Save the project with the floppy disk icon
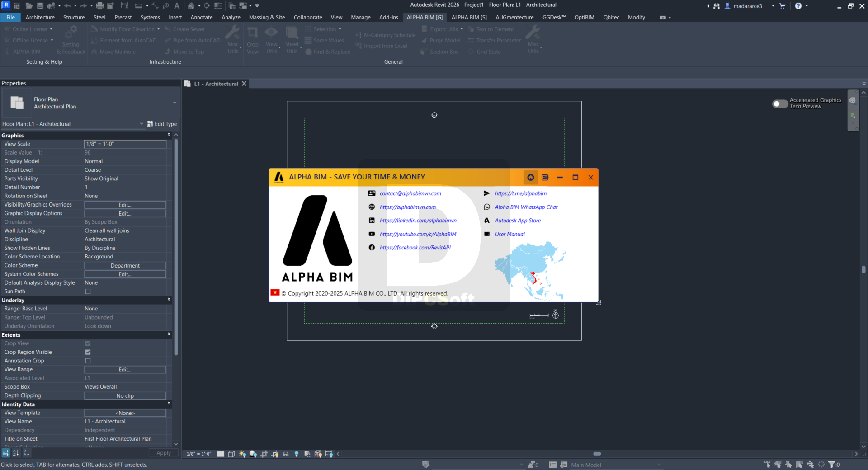 pyautogui.click(x=40, y=6)
